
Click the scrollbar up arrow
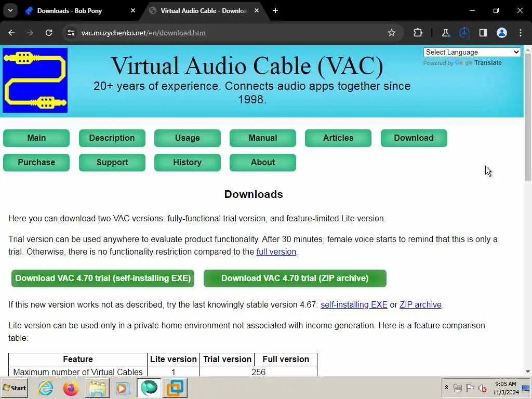(528, 50)
